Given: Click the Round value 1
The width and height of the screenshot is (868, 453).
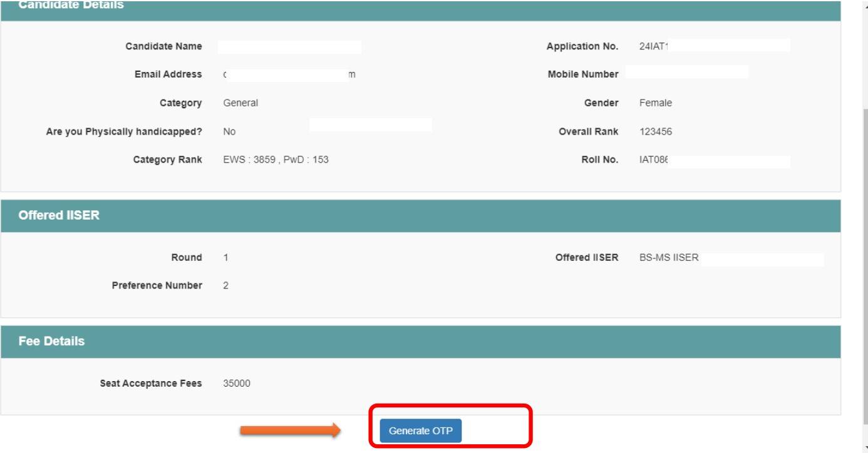Looking at the screenshot, I should 225,257.
